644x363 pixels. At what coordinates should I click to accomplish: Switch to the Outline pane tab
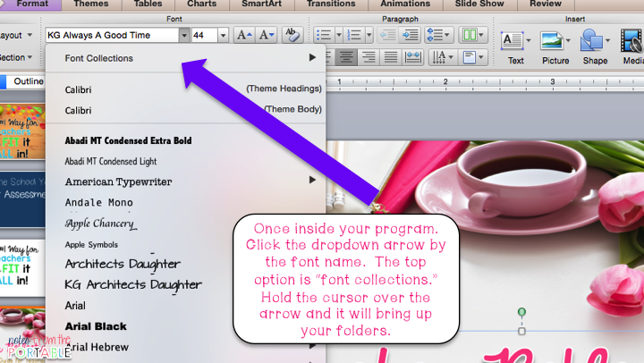[28, 81]
